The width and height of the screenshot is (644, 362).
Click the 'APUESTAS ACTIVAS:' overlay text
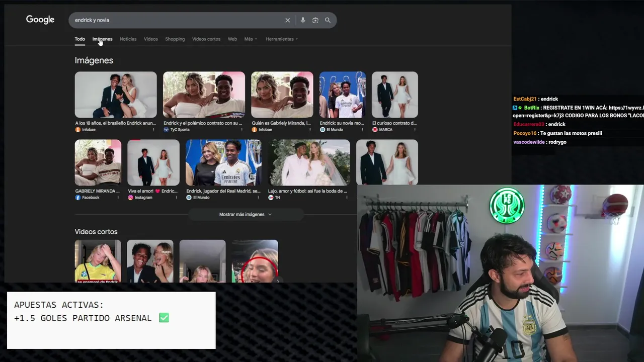click(59, 305)
